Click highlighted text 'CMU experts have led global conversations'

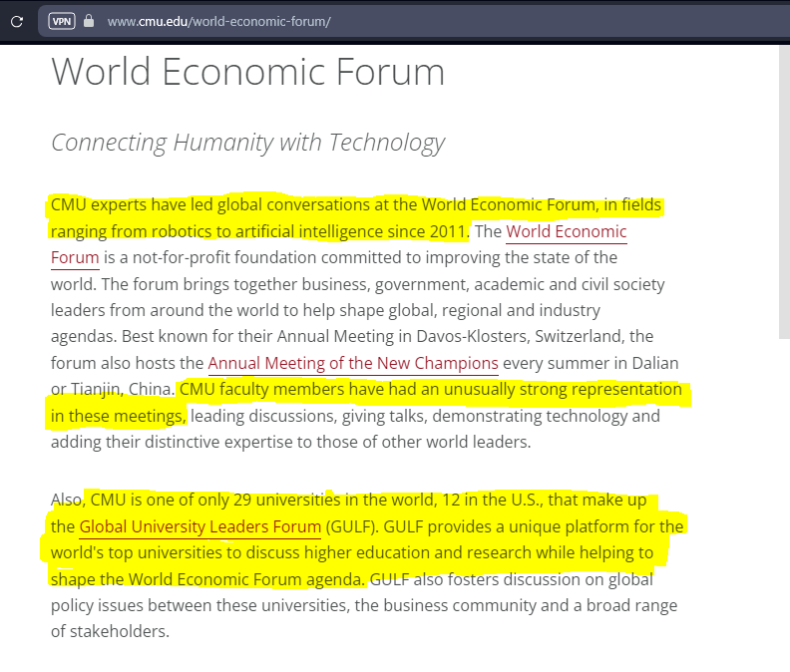point(209,205)
